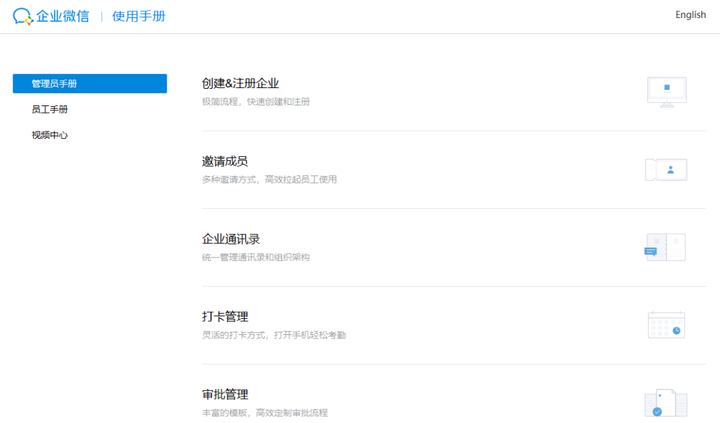Screen dimensions: 720x423
Task: Click the address book icon for 企业通讯录
Action: point(665,247)
